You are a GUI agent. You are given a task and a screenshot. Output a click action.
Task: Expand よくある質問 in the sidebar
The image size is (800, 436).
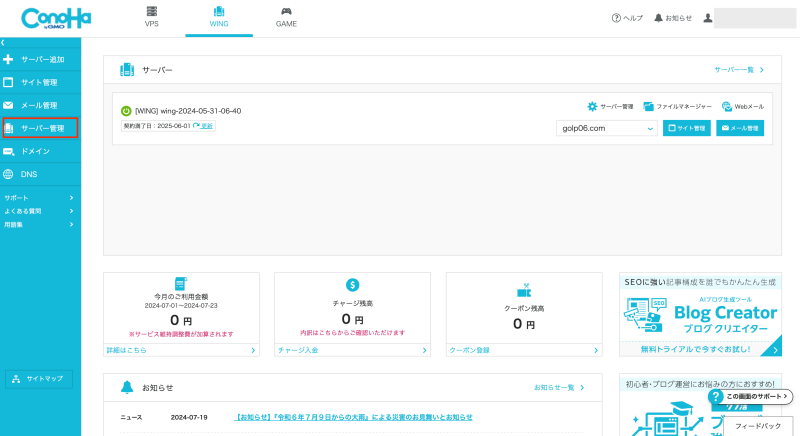(38, 211)
